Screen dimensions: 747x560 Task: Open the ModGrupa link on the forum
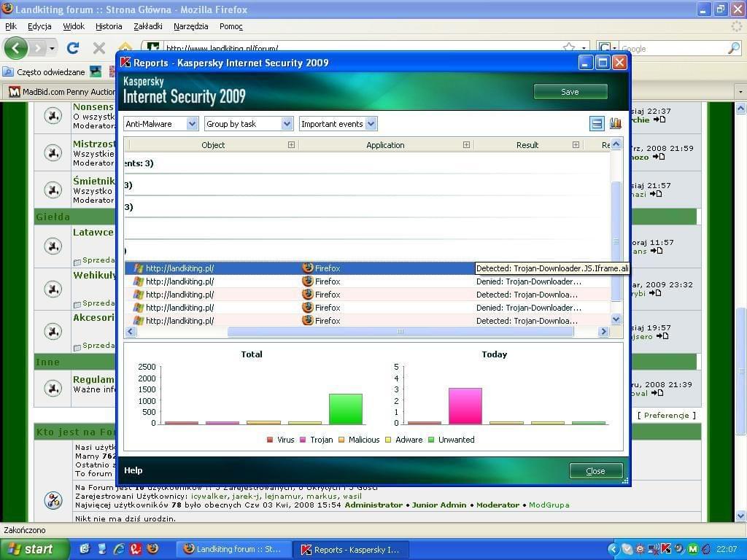click(x=549, y=505)
